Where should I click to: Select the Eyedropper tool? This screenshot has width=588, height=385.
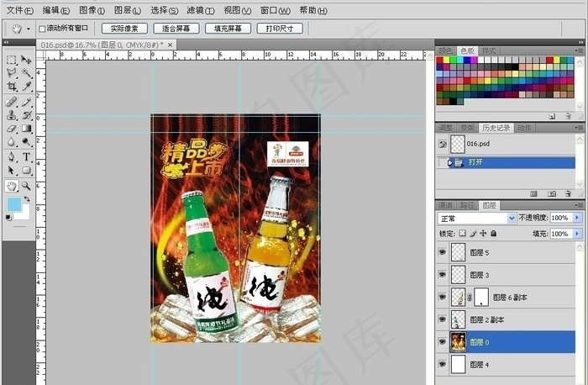(x=26, y=86)
